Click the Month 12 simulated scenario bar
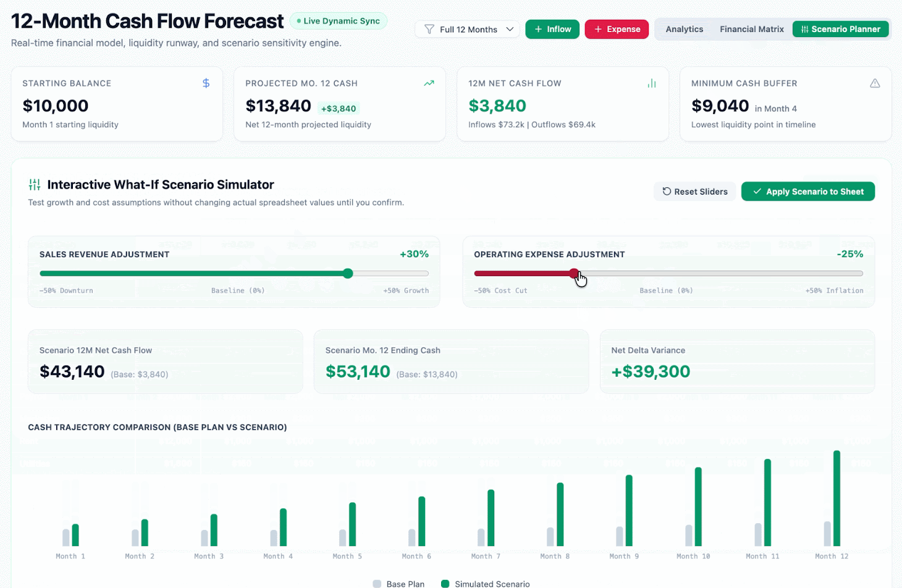 837,498
